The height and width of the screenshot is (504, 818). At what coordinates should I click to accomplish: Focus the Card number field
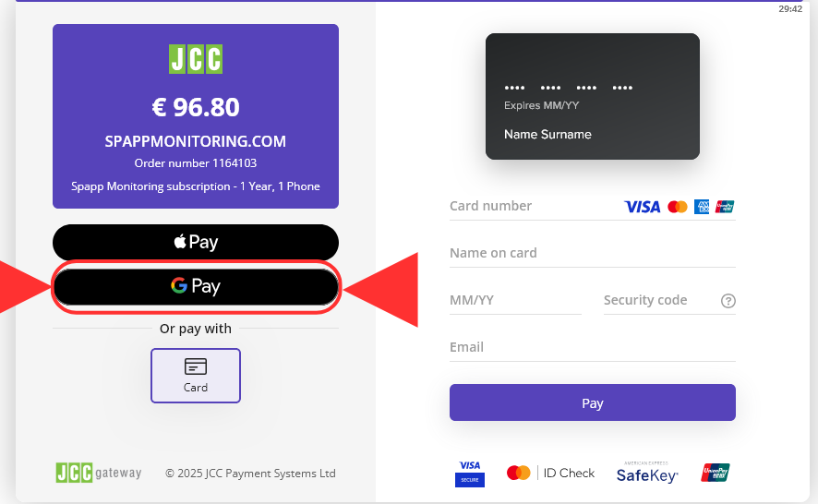531,207
